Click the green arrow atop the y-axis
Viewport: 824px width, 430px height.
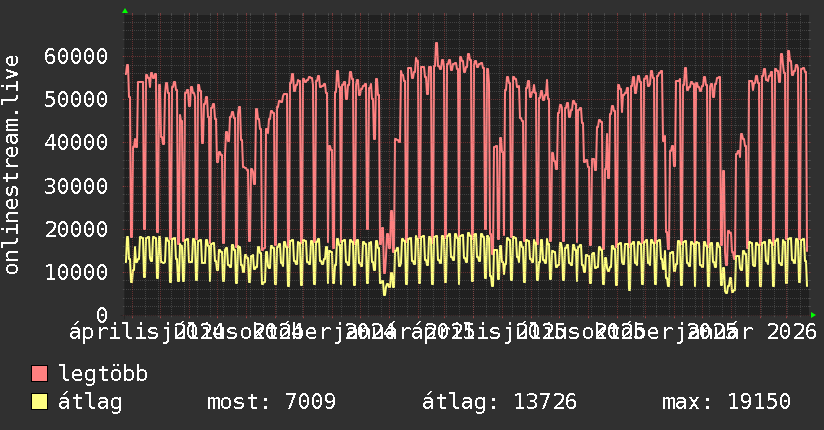click(x=124, y=11)
